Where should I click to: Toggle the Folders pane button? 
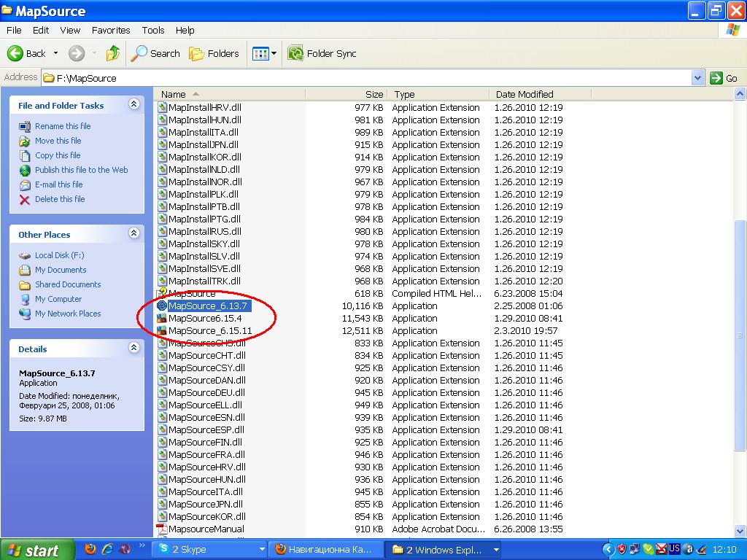pos(214,53)
